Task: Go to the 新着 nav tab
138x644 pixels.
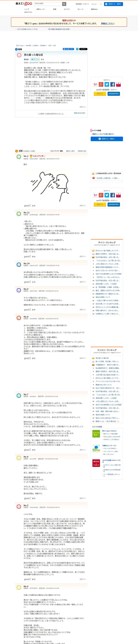Action: pos(55,9)
